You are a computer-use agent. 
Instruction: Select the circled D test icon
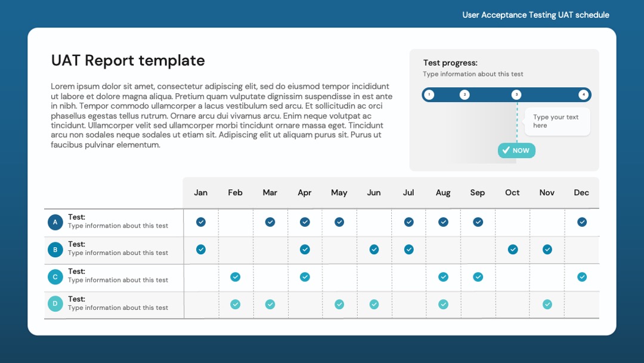click(x=55, y=304)
